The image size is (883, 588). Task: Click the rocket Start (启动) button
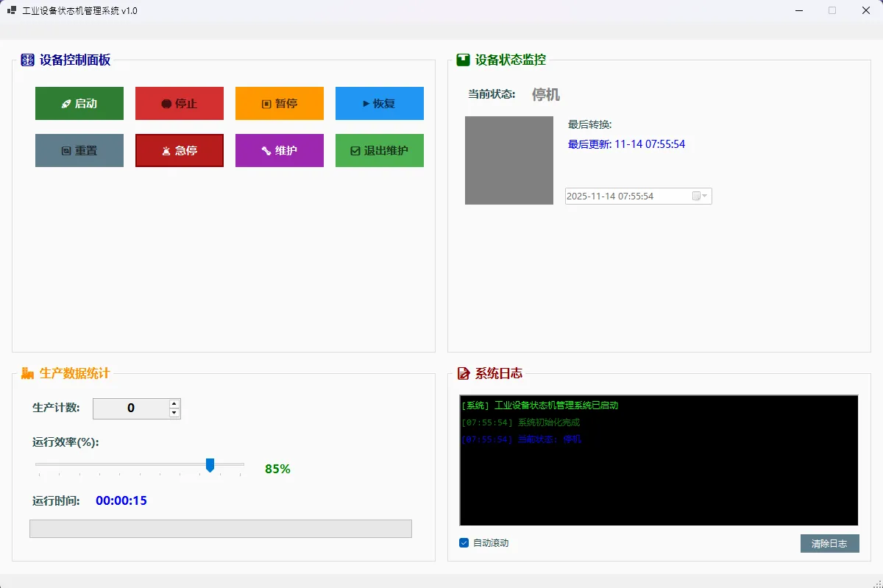(x=79, y=104)
